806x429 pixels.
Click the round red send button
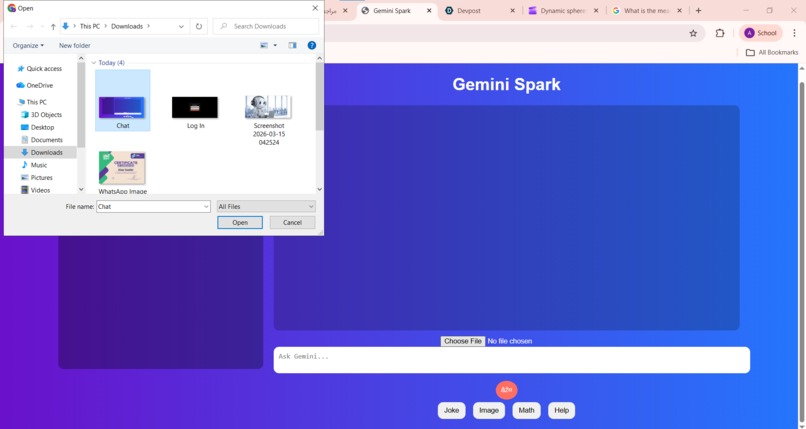(x=507, y=390)
